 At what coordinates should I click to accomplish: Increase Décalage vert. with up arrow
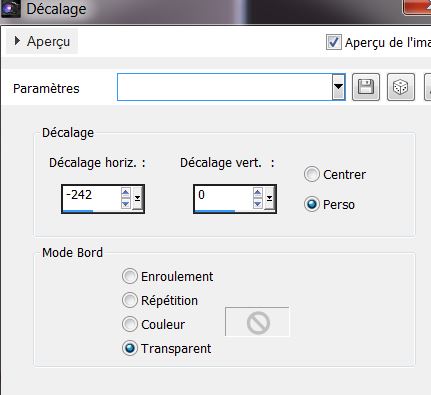(258, 193)
